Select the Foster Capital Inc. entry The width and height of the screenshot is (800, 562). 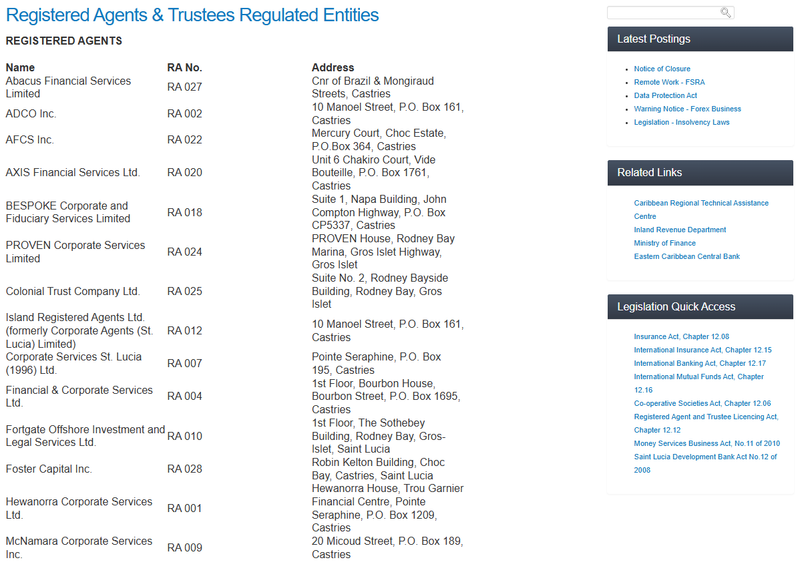48,469
